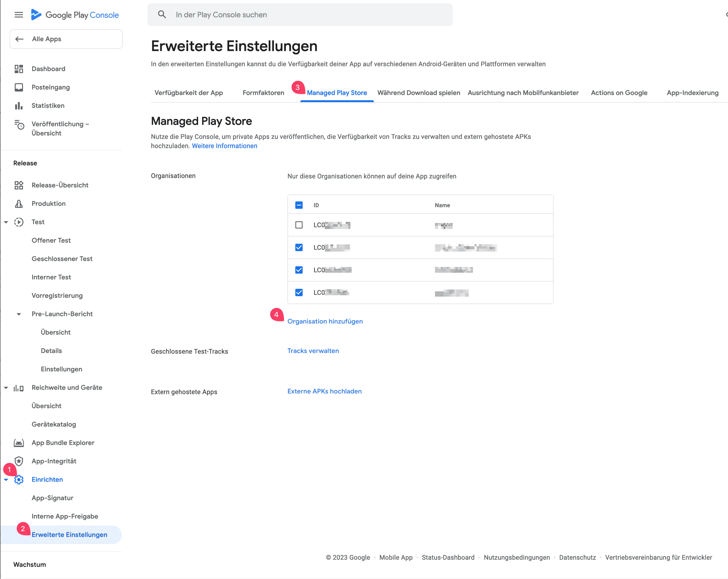Collapse Reichweite und Geräte section

click(x=6, y=387)
